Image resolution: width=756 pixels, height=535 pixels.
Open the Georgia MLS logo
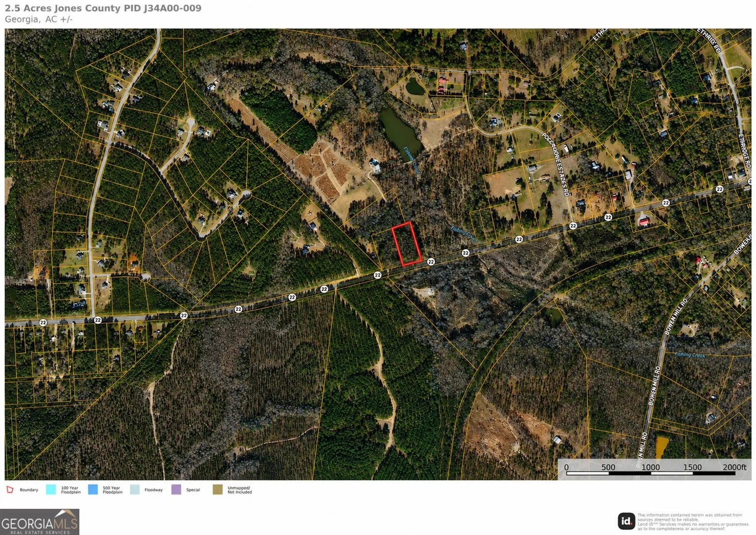click(x=40, y=522)
